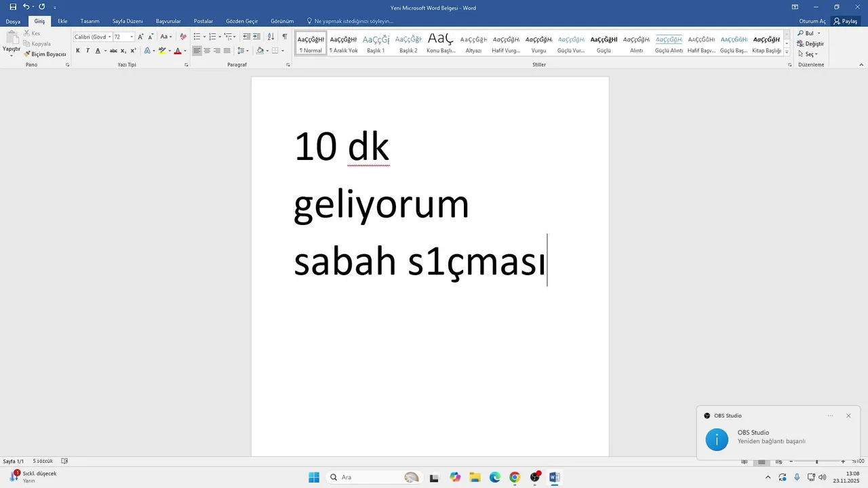Open Chrome from the taskbar
868x488 pixels.
(x=515, y=477)
